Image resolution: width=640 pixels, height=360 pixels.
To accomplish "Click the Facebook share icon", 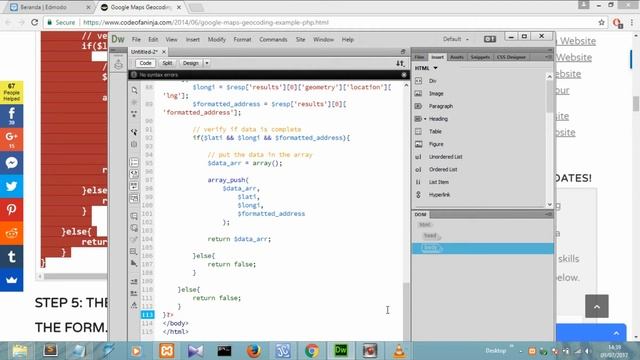I will 11,116.
